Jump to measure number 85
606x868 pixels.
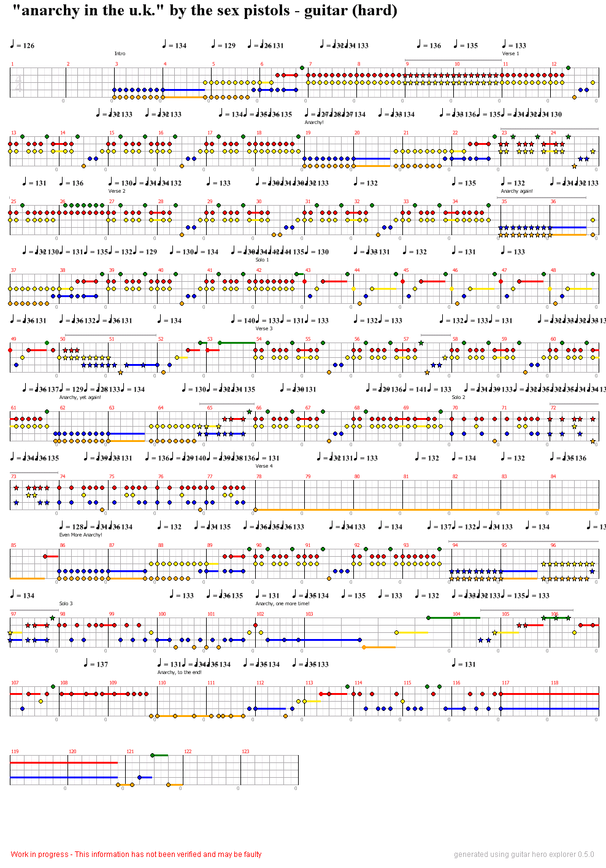pos(13,545)
